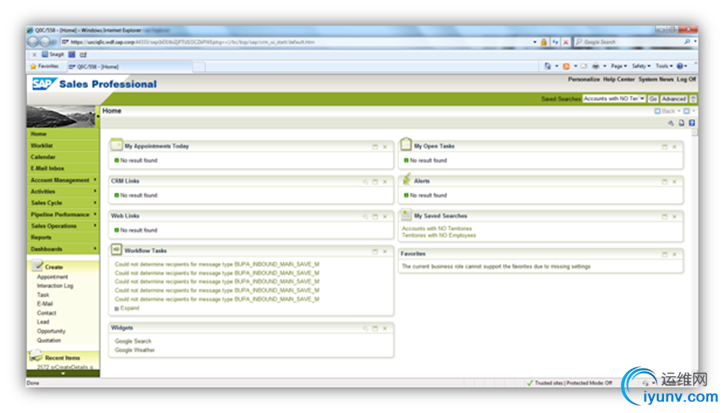This screenshot has height=413, width=724.
Task: Click the edit icon on Widgets tile
Action: [x=365, y=328]
